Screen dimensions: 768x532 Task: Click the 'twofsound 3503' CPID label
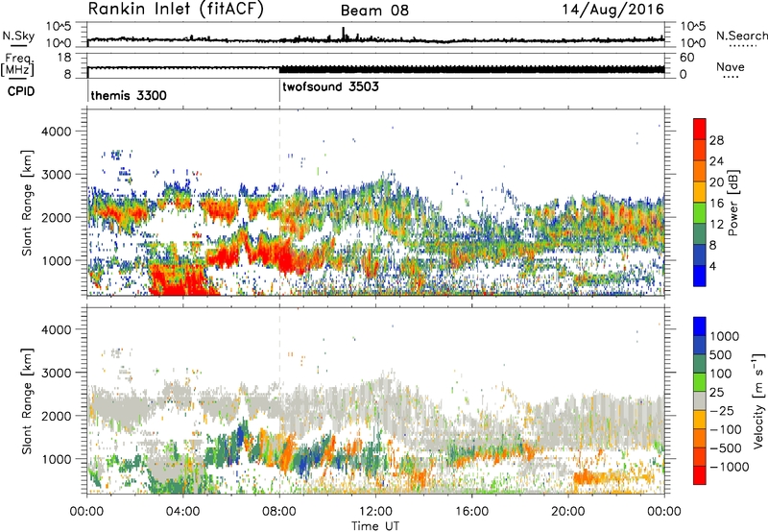click(330, 86)
